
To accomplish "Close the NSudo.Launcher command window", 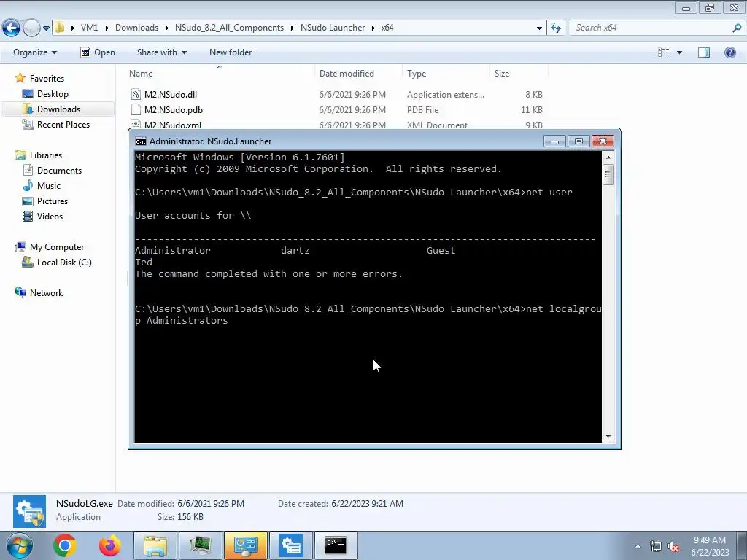I will pos(603,141).
